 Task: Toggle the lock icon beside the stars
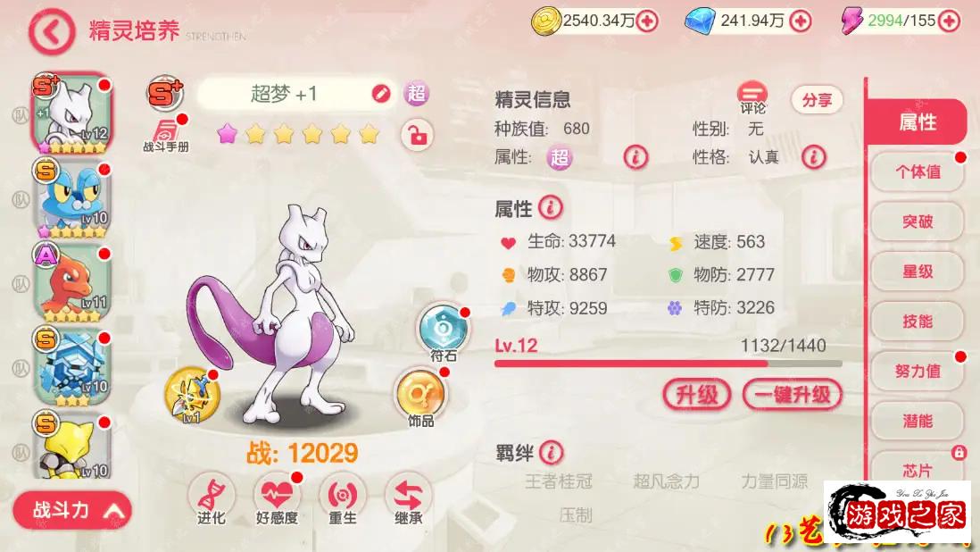tap(417, 135)
